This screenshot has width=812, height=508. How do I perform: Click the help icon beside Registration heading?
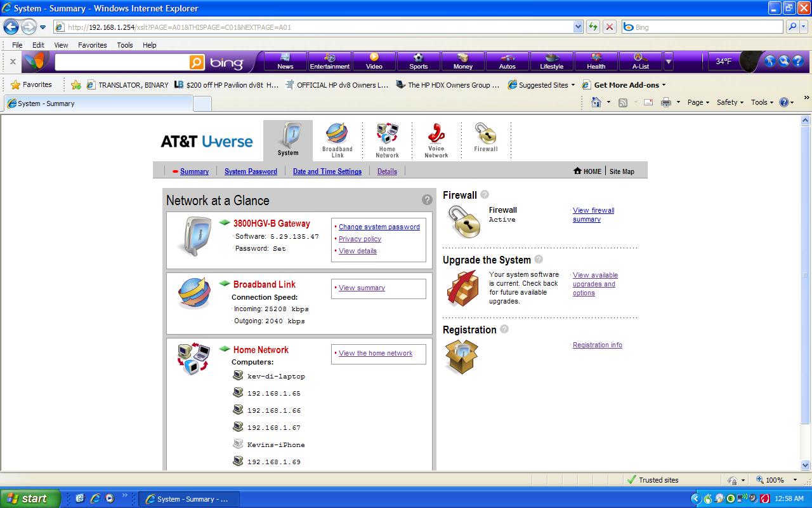(504, 329)
